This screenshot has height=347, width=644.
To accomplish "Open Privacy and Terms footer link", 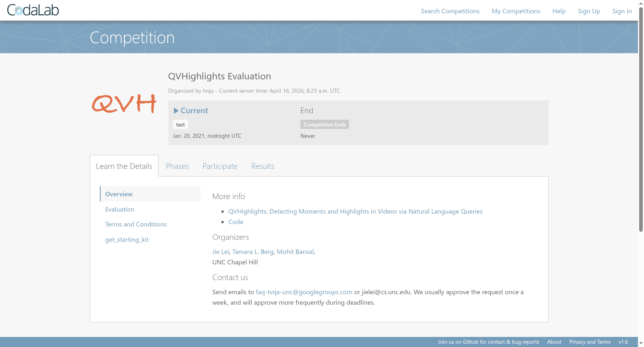I will coord(590,342).
